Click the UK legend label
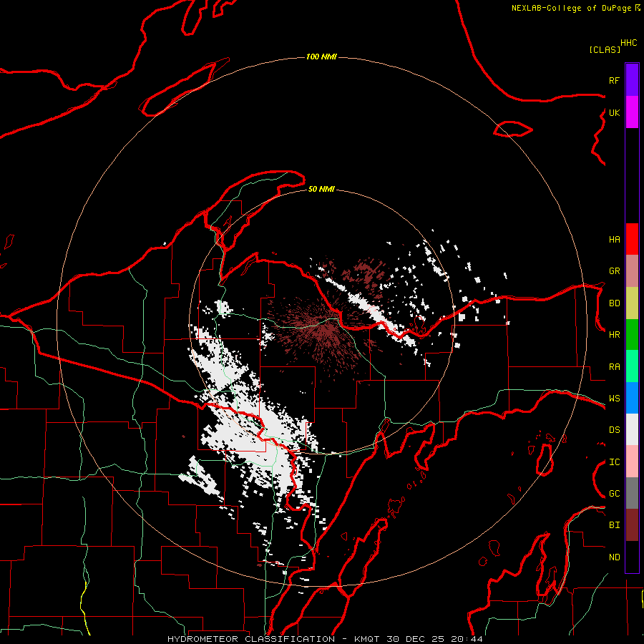This screenshot has height=644, width=644. point(614,112)
